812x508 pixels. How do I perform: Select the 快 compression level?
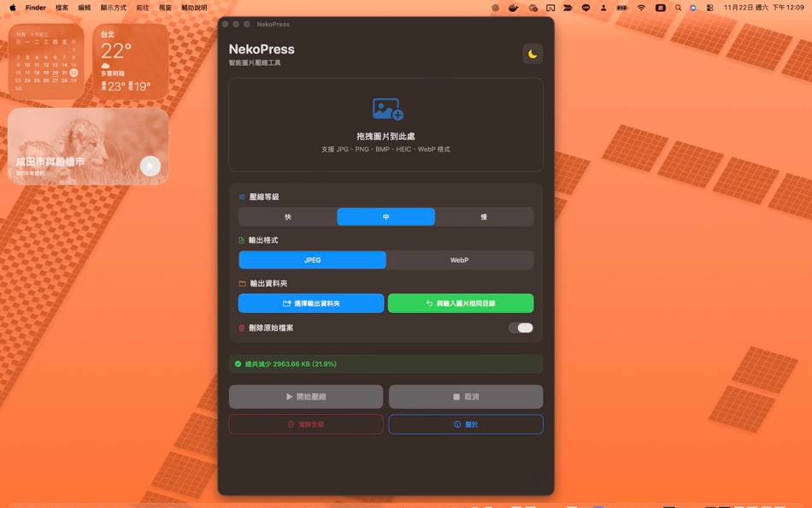pyautogui.click(x=286, y=216)
